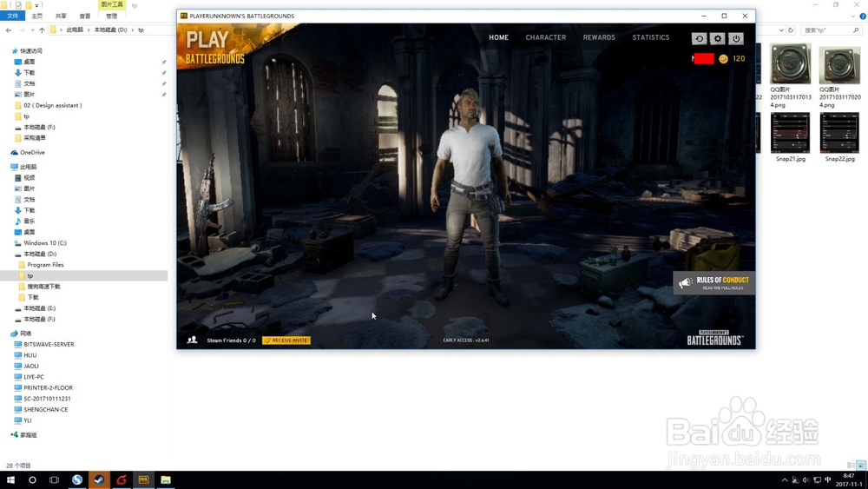This screenshot has height=489, width=868.
Task: Select Program Files folder in tree
Action: coord(45,265)
